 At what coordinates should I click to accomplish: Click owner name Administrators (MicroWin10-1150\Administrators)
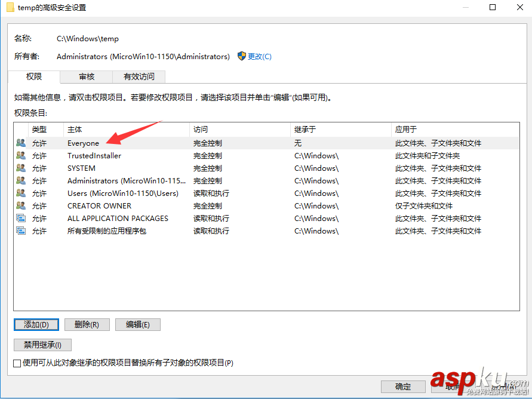pos(143,56)
